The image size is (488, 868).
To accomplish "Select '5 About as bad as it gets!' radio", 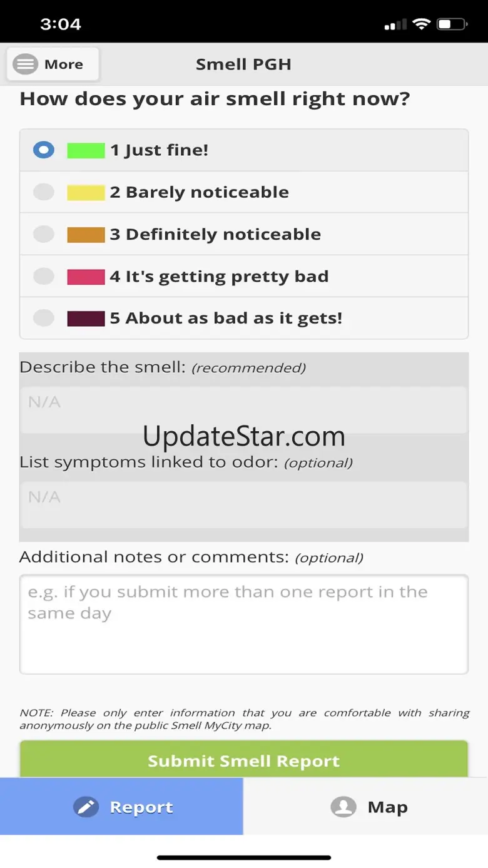I will [x=44, y=318].
